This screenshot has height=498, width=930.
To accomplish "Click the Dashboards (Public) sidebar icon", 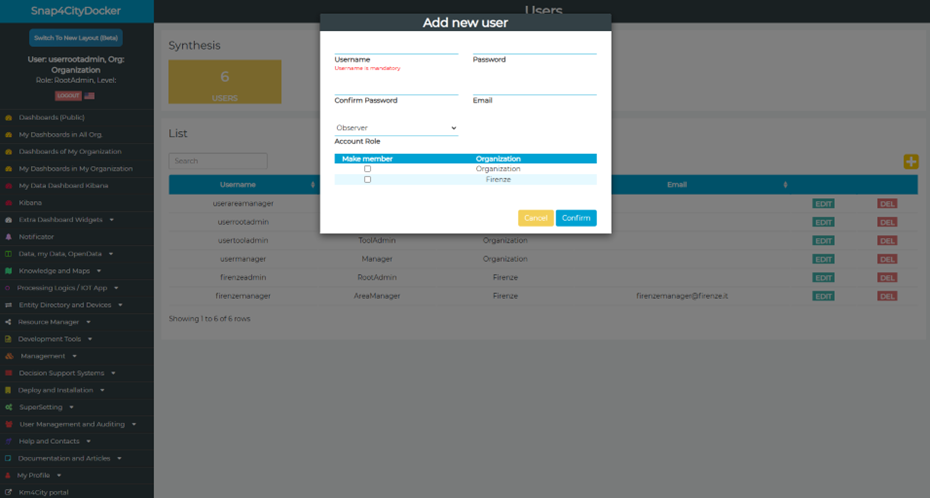I will (9, 118).
